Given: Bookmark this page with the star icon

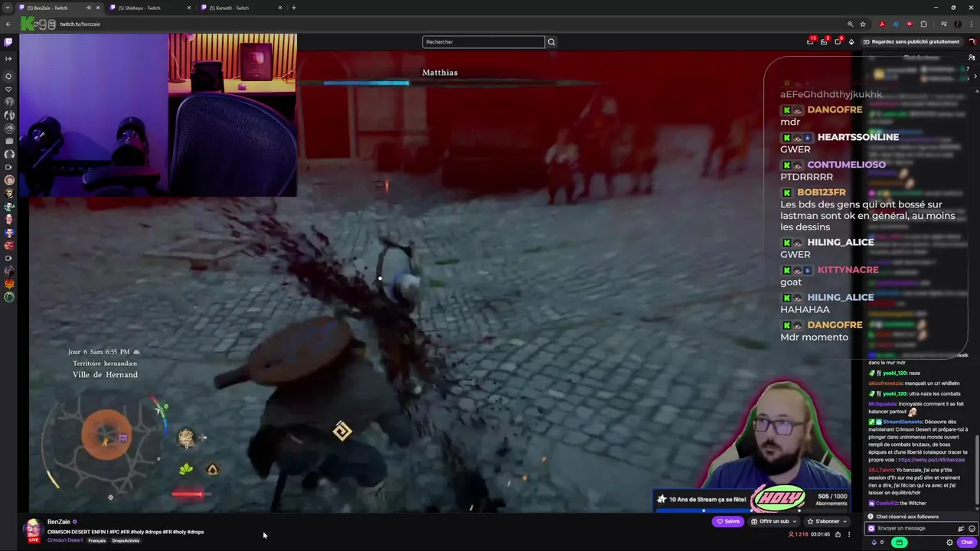Looking at the screenshot, I should click(863, 24).
